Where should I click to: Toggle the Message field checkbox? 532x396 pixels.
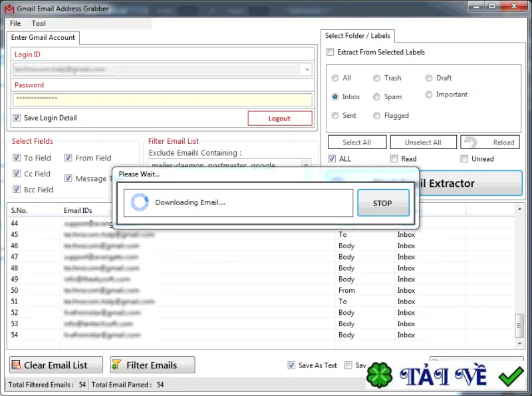tap(68, 178)
